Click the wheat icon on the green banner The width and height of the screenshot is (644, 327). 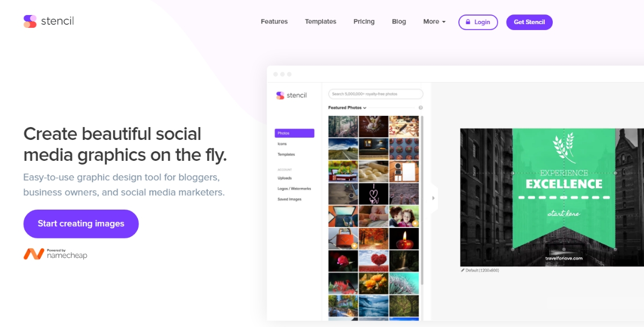click(564, 148)
